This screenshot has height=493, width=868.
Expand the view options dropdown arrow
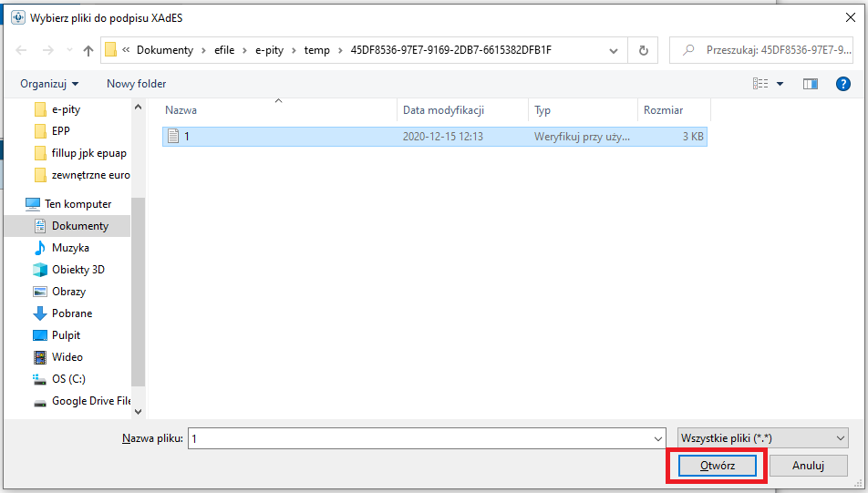[780, 84]
